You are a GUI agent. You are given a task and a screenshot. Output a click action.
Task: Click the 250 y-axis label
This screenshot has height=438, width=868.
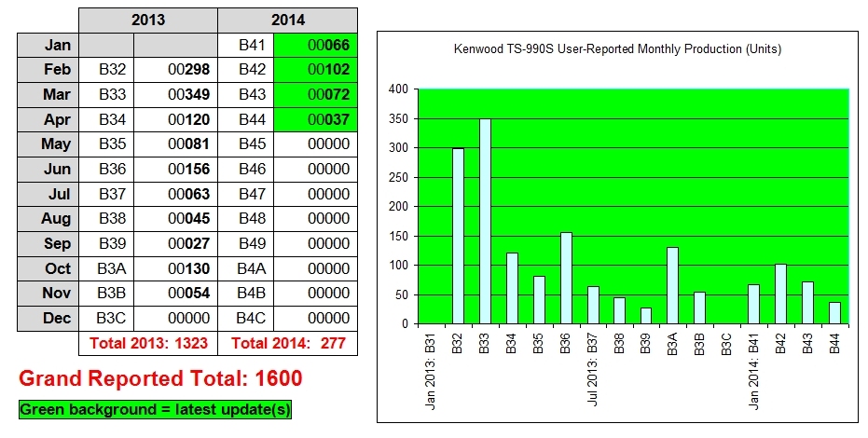pyautogui.click(x=397, y=177)
